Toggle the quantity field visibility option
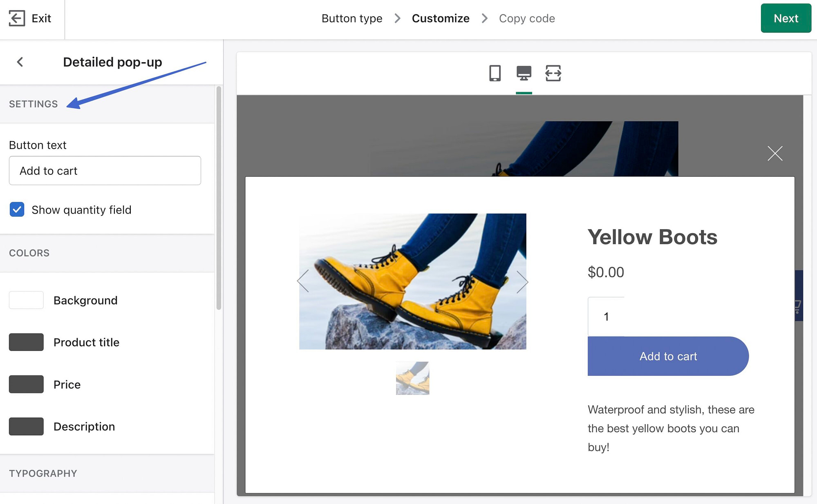This screenshot has width=817, height=504. tap(17, 210)
